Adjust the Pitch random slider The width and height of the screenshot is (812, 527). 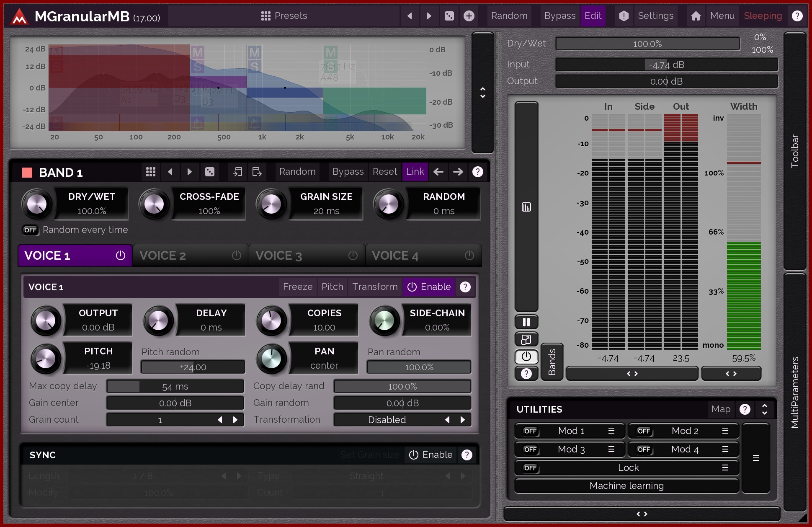[x=193, y=367]
